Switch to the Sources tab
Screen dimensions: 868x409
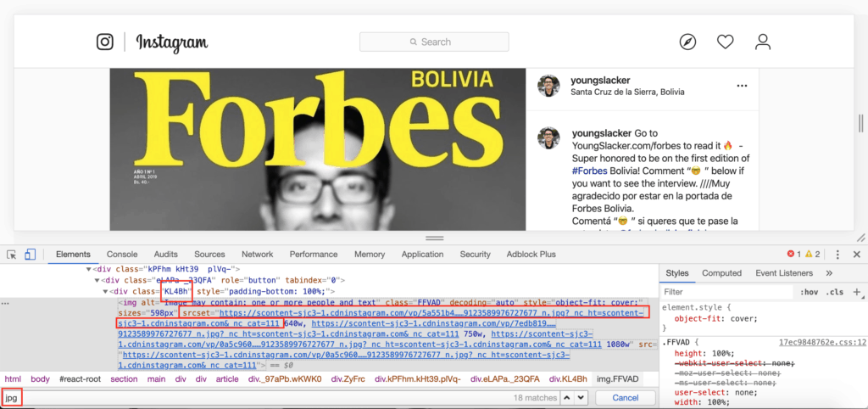[x=209, y=255]
